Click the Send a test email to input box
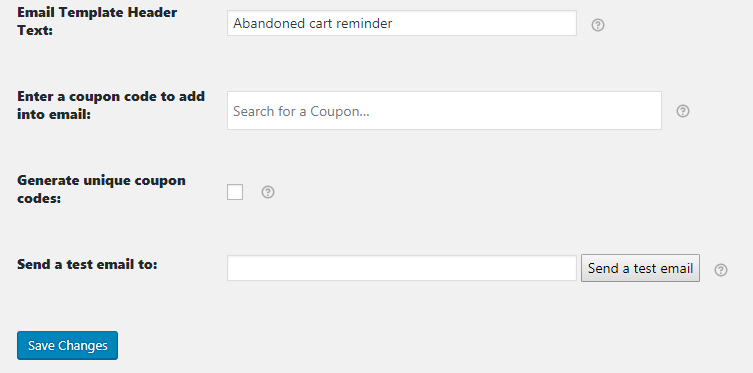The height and width of the screenshot is (373, 753). coord(401,268)
